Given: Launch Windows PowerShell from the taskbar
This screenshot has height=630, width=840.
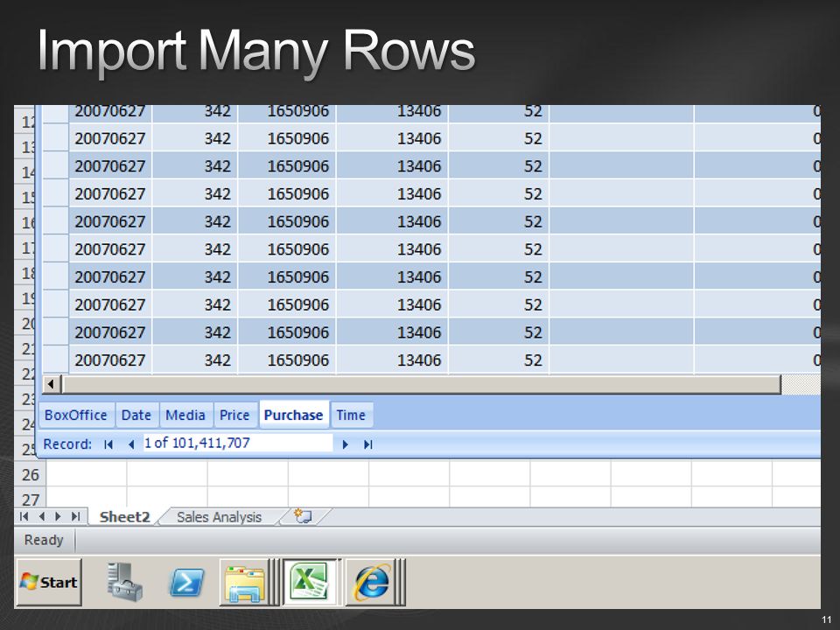Looking at the screenshot, I should pos(186,583).
